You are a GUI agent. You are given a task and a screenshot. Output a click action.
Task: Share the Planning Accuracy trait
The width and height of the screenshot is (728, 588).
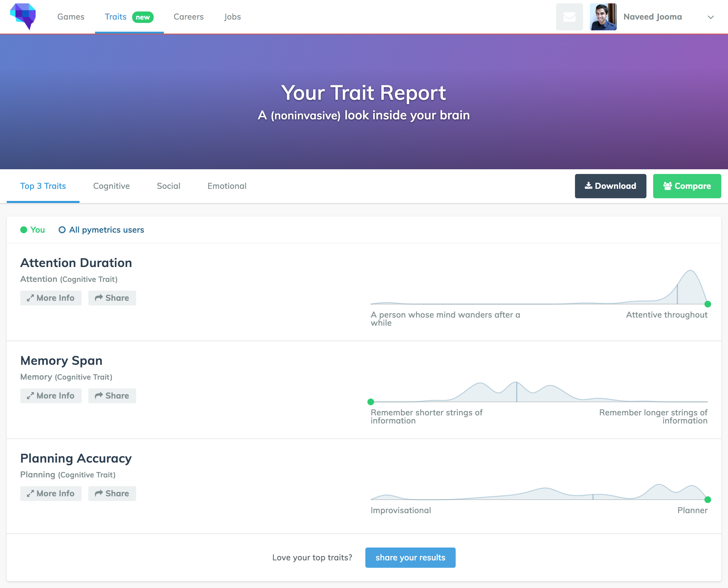click(x=112, y=494)
